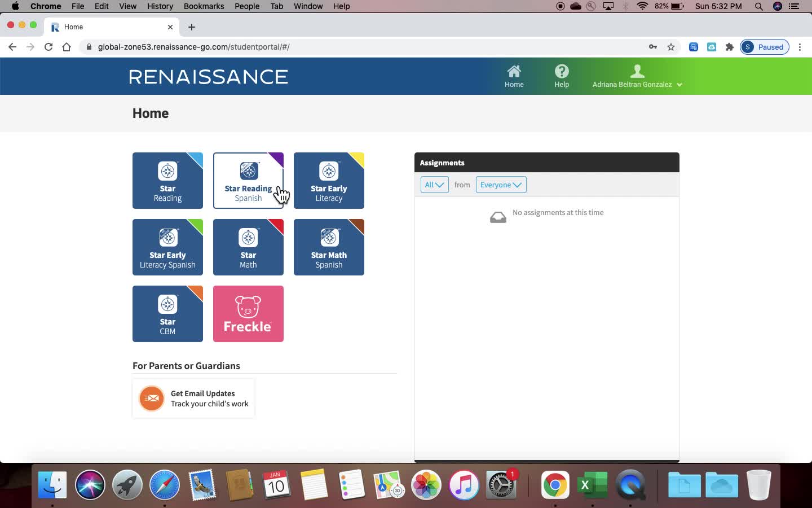Open the Star Reading Spanish tile
This screenshot has height=508, width=812.
coord(248,181)
